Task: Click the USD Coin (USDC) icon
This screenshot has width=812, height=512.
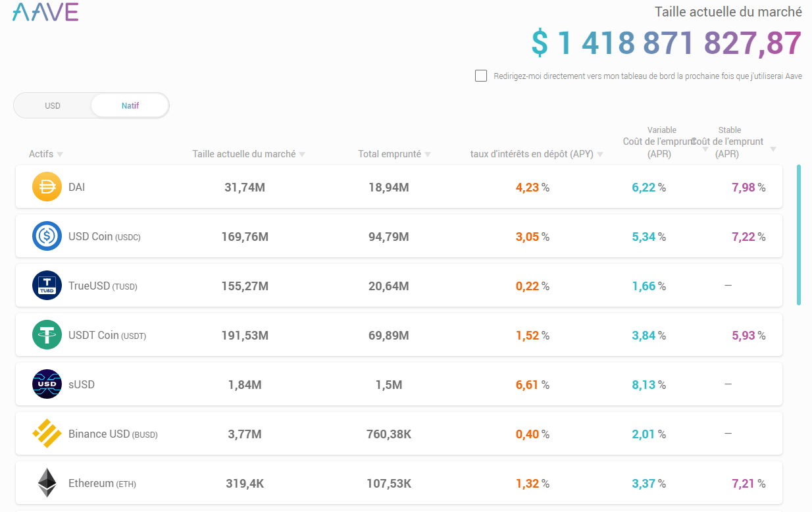Action: (x=47, y=236)
